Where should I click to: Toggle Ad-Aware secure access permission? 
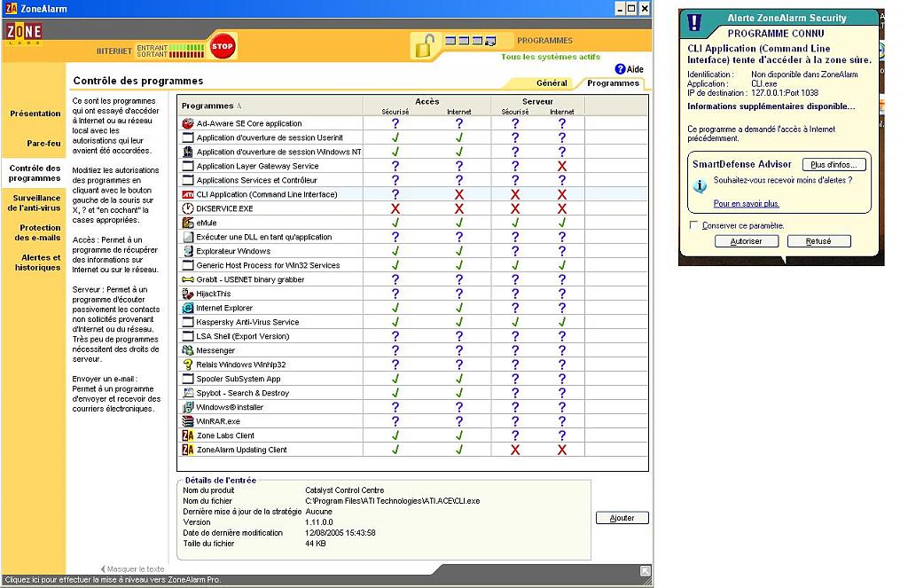tap(395, 123)
